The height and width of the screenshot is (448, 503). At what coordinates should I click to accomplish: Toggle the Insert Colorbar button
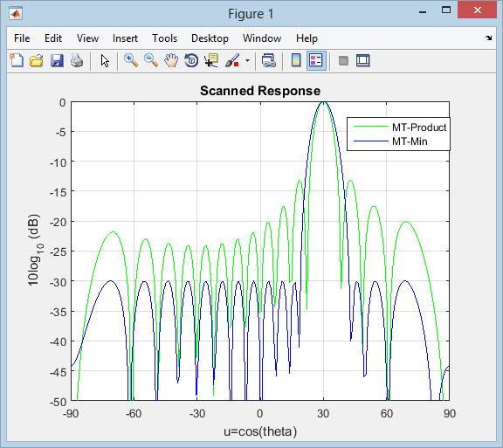pos(296,60)
